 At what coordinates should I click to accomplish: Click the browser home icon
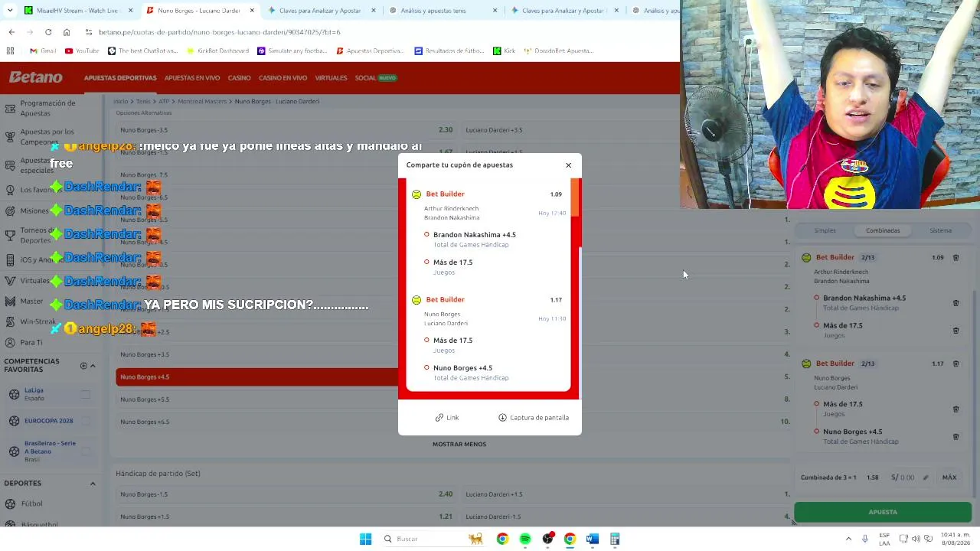tap(67, 32)
